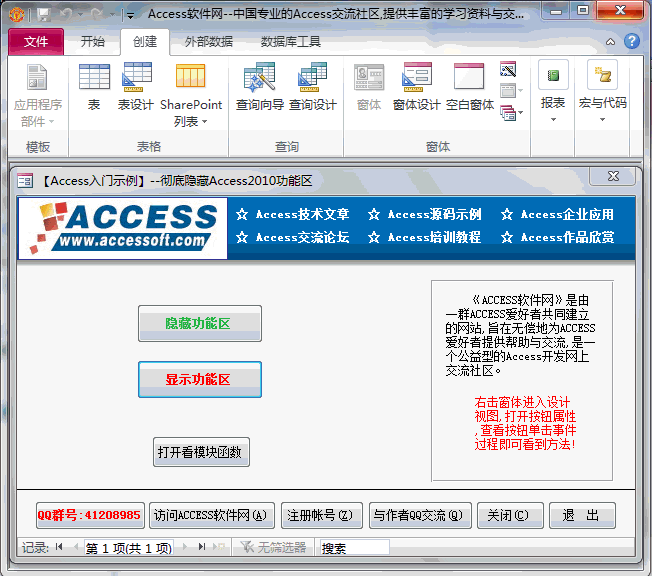This screenshot has width=652, height=576.
Task: Switch to the 外部数据 ribbon tab
Action: click(208, 42)
